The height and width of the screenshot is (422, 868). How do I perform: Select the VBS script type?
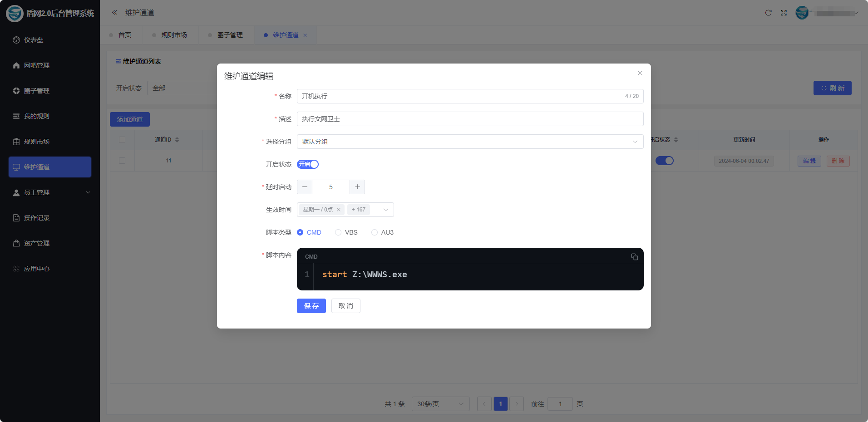tap(338, 232)
